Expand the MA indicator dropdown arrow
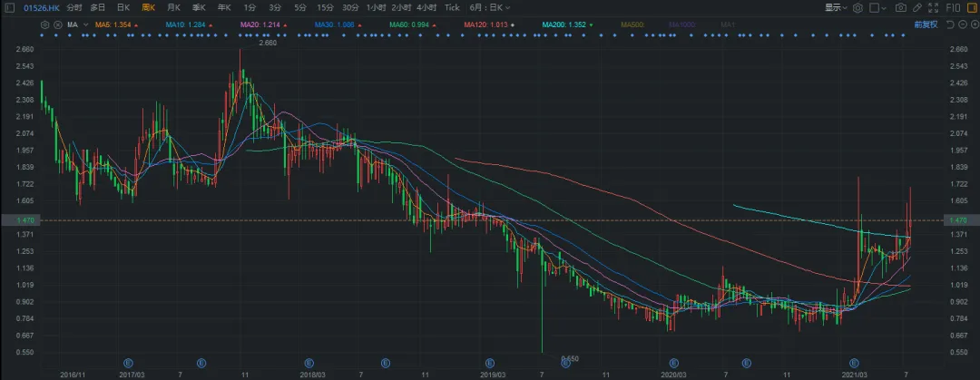This screenshot has height=380, width=980. [x=85, y=25]
